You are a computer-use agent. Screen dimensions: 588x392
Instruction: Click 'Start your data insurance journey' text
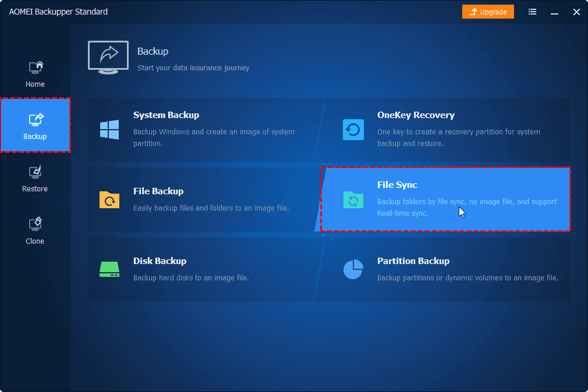193,68
